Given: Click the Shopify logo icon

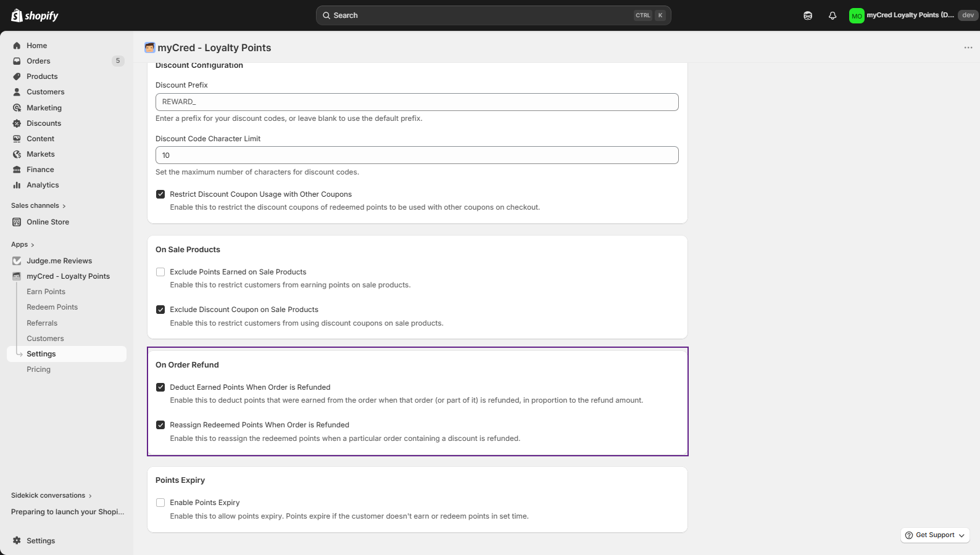Looking at the screenshot, I should coord(17,15).
